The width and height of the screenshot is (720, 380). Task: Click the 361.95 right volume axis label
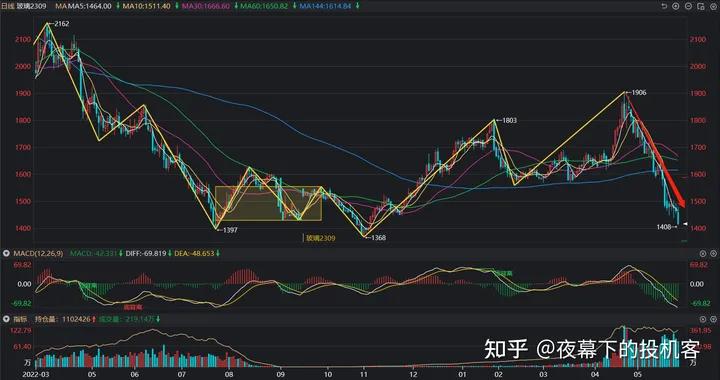700,330
